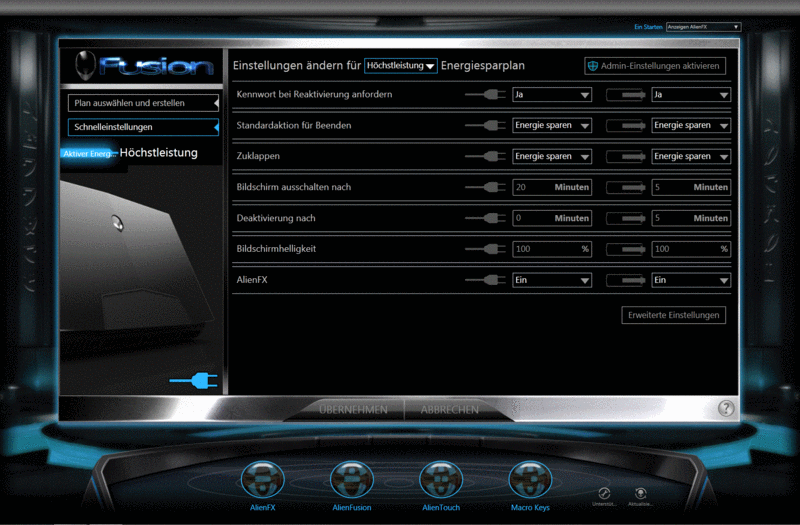Click the alien head logo beside Fusion
The image size is (800, 525).
[85, 65]
